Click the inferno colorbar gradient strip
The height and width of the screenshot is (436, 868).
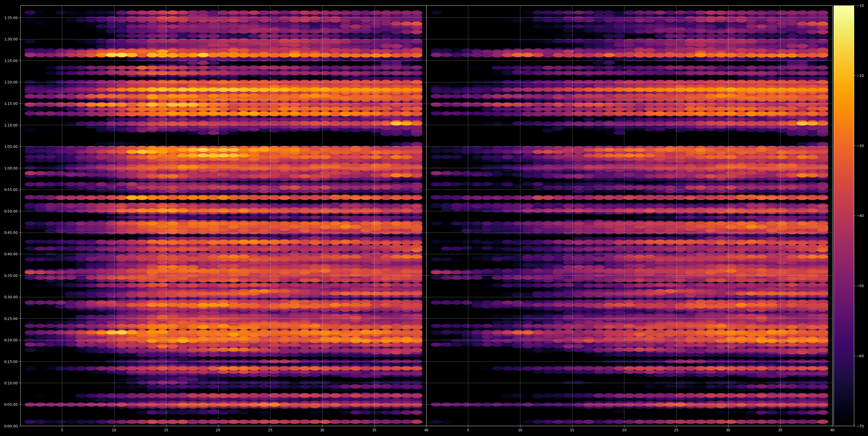pos(844,216)
